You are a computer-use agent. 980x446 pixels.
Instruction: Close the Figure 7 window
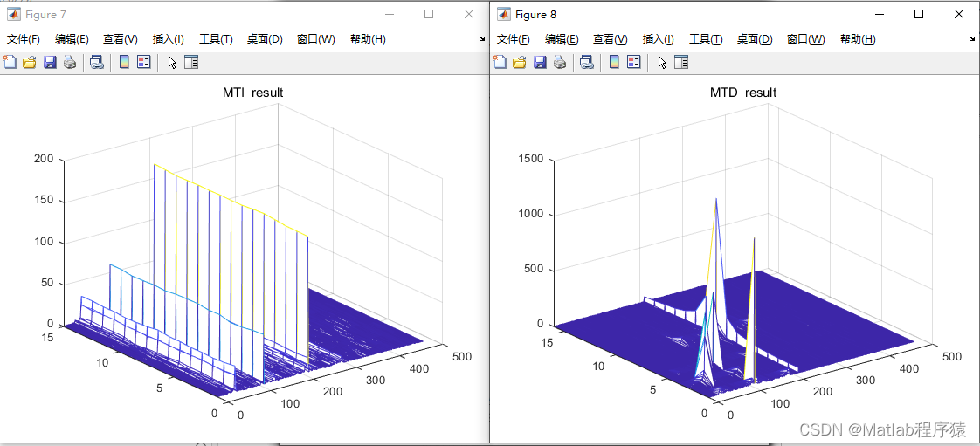coord(469,14)
